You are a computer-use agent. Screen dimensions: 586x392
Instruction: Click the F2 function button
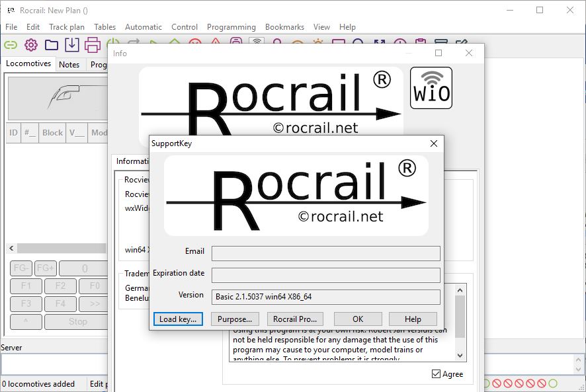(x=60, y=286)
